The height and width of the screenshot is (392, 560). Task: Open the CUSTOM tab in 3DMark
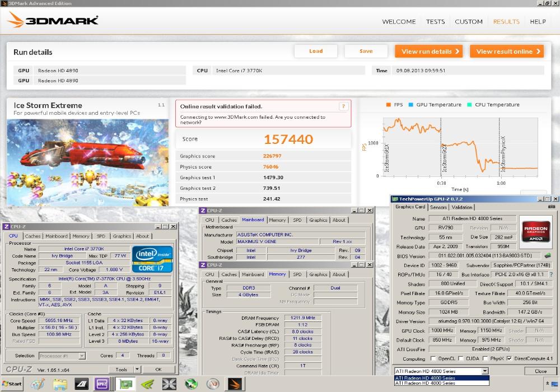point(469,22)
